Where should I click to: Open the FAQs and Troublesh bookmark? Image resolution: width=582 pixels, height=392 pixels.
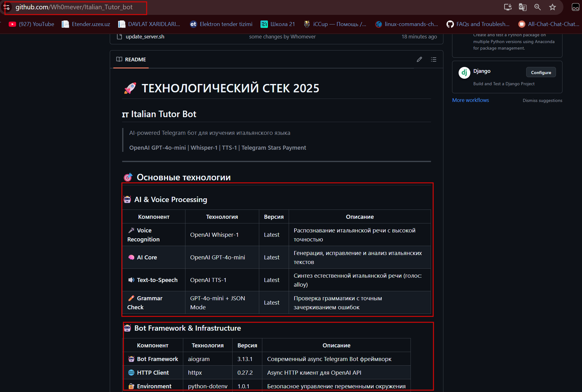click(478, 24)
